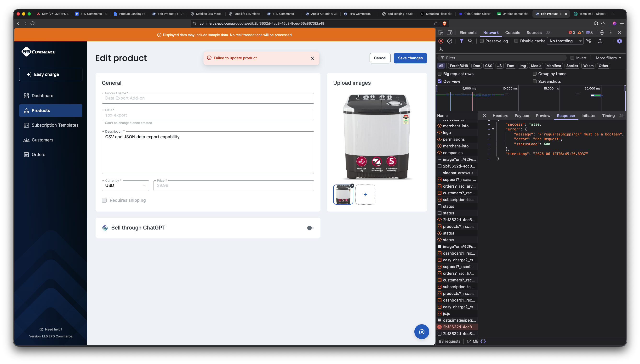Enable Screenshots checkbox
This screenshot has height=364, width=640.
point(535,82)
